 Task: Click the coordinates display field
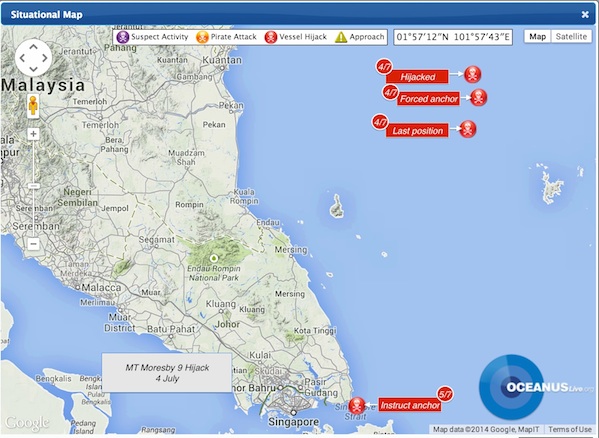click(453, 37)
